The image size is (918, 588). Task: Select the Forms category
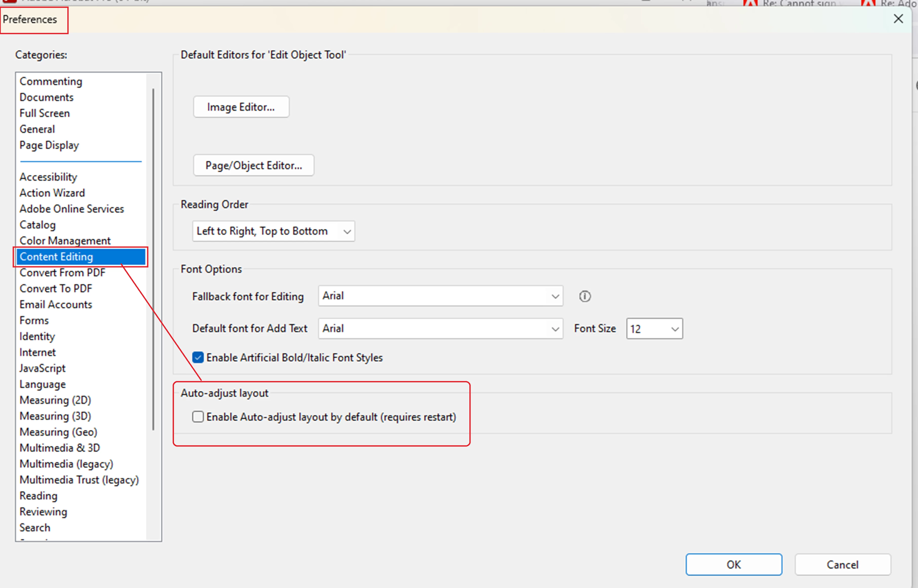[x=34, y=320]
